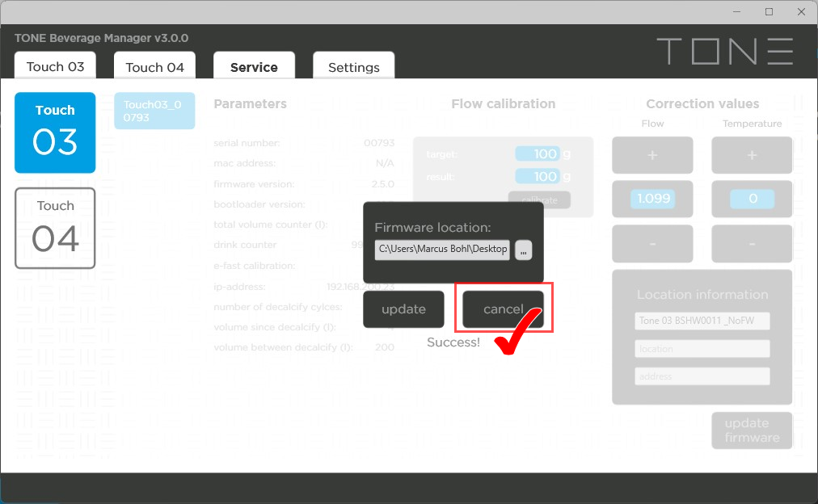
Task: Click the 'number of decalcify cylces:' label
Action: click(x=278, y=307)
